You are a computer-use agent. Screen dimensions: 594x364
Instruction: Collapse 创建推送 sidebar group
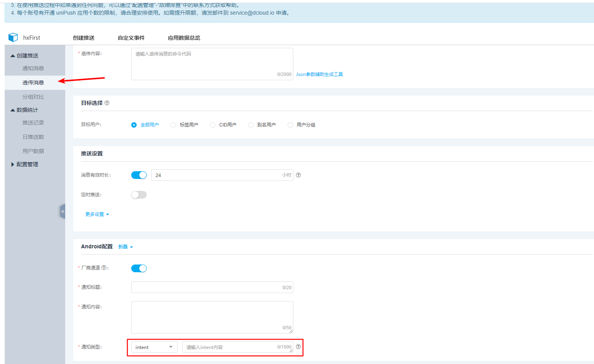point(24,56)
